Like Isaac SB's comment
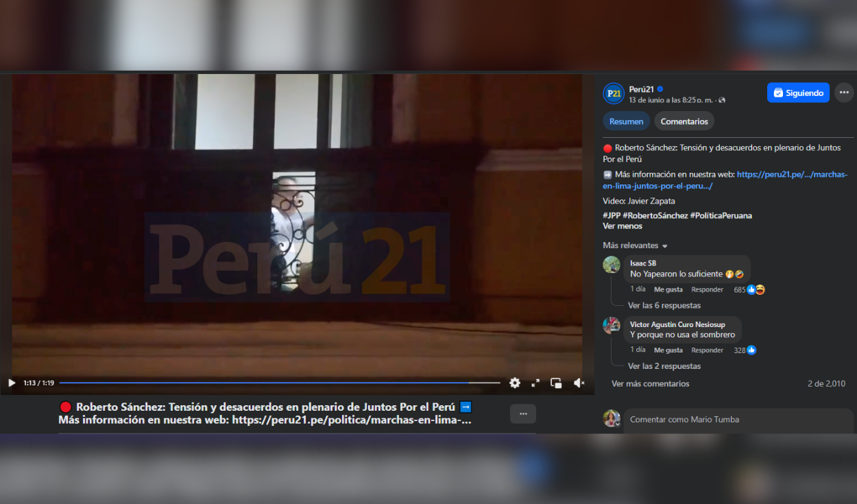857x504 pixels. click(668, 289)
